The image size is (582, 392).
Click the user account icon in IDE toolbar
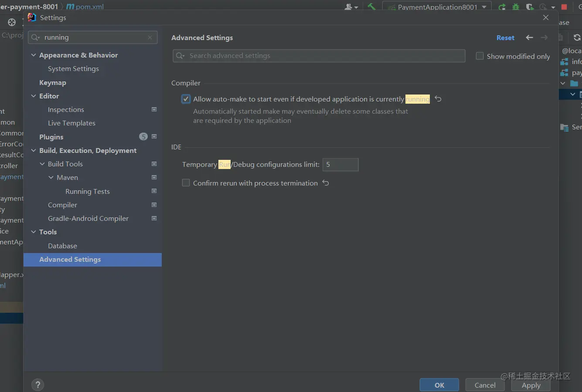348,7
